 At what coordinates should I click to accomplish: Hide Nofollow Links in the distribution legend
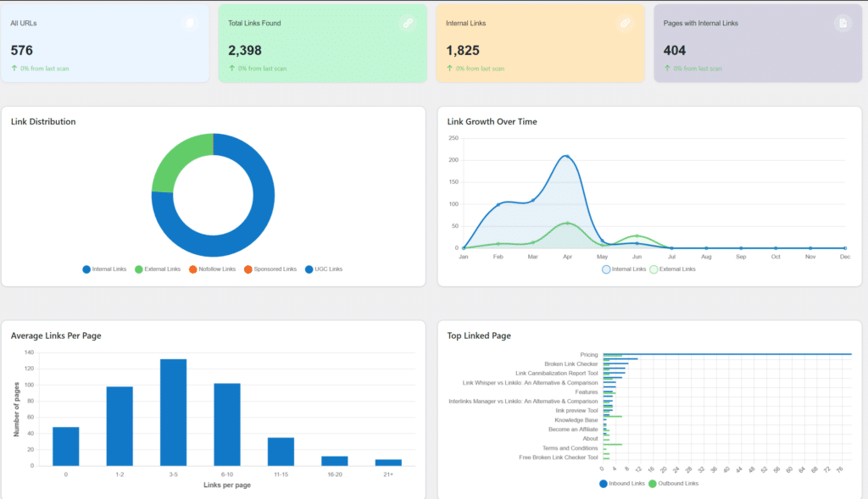point(212,269)
